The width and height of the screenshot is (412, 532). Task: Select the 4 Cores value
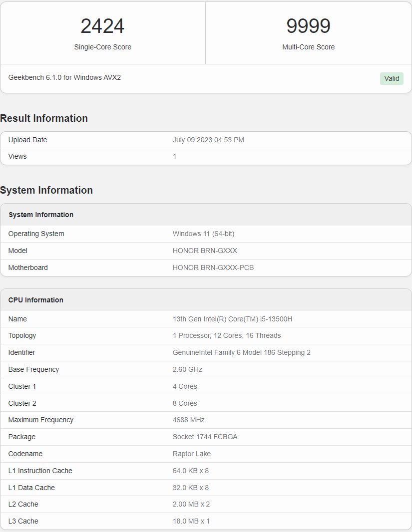(x=185, y=386)
